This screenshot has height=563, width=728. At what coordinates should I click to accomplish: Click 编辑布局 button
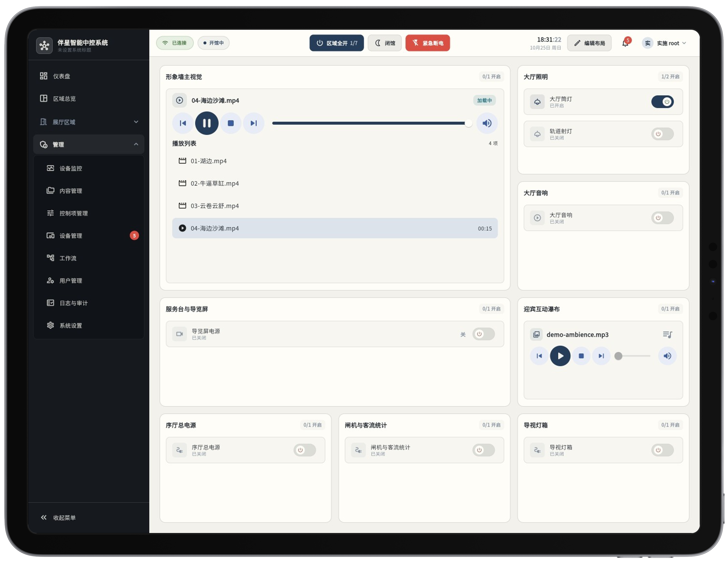589,43
